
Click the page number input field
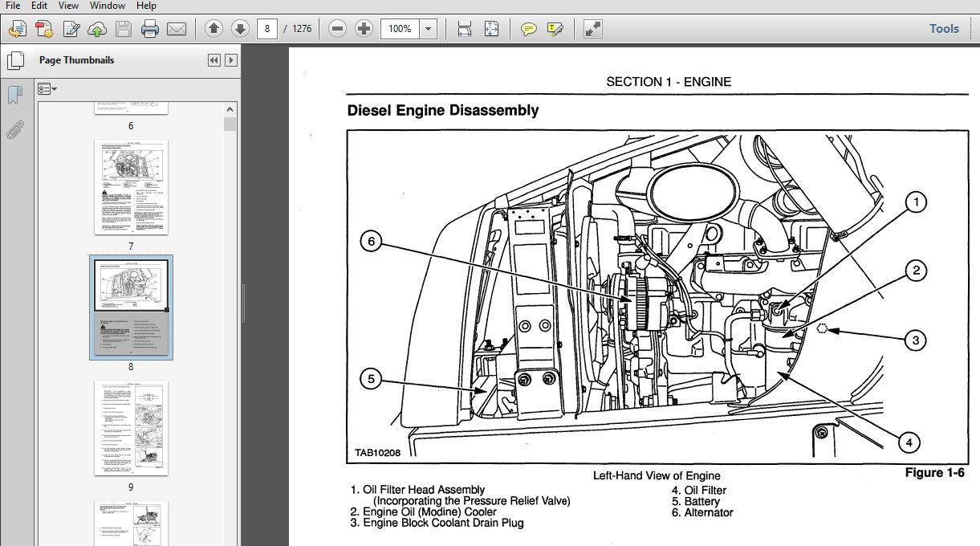(267, 29)
